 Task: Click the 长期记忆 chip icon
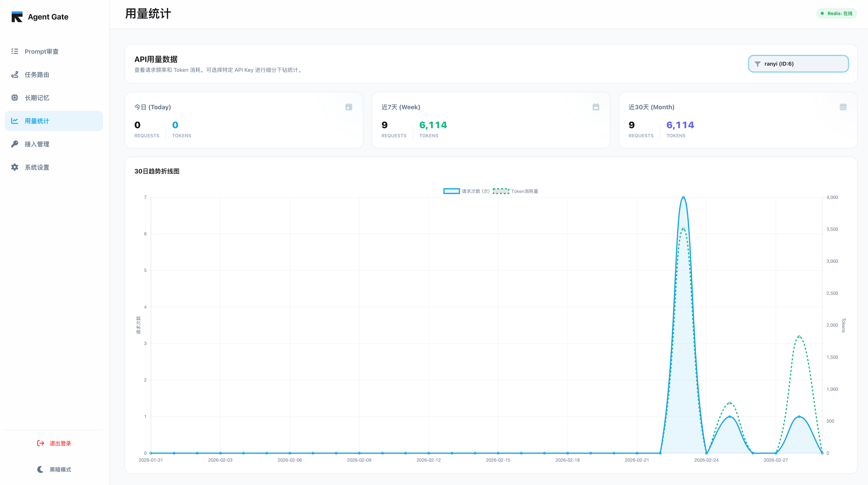pyautogui.click(x=14, y=98)
